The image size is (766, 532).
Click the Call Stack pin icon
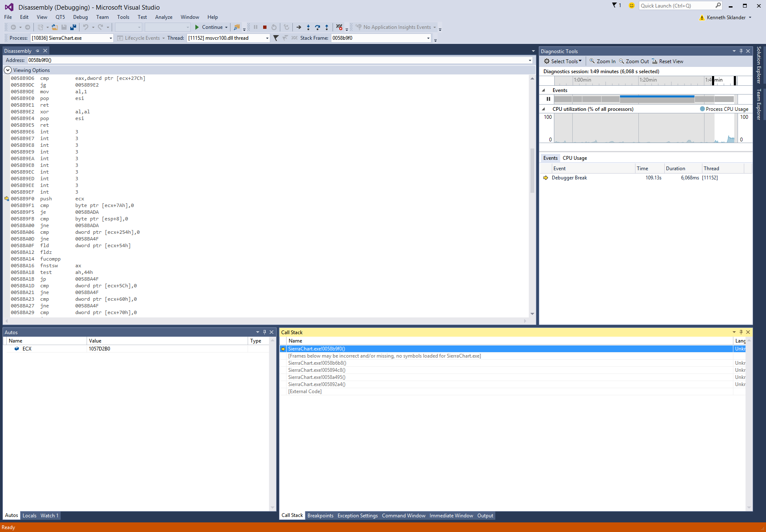[741, 332]
